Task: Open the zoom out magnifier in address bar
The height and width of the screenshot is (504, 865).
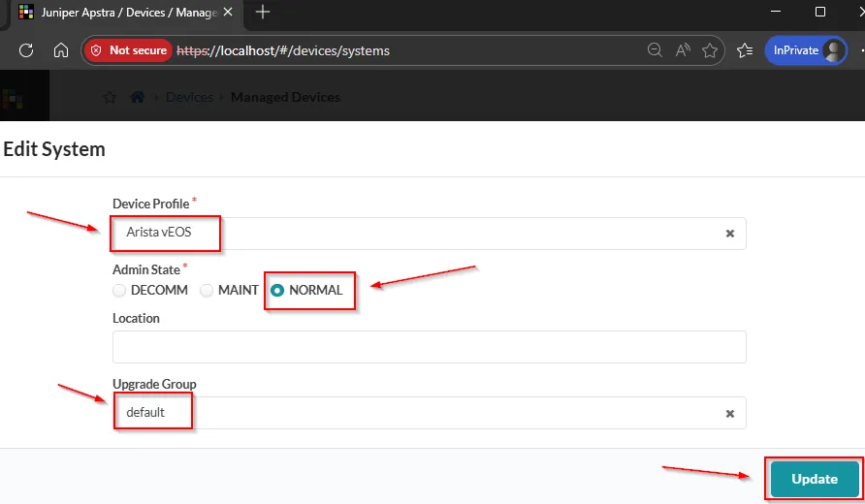Action: click(656, 50)
